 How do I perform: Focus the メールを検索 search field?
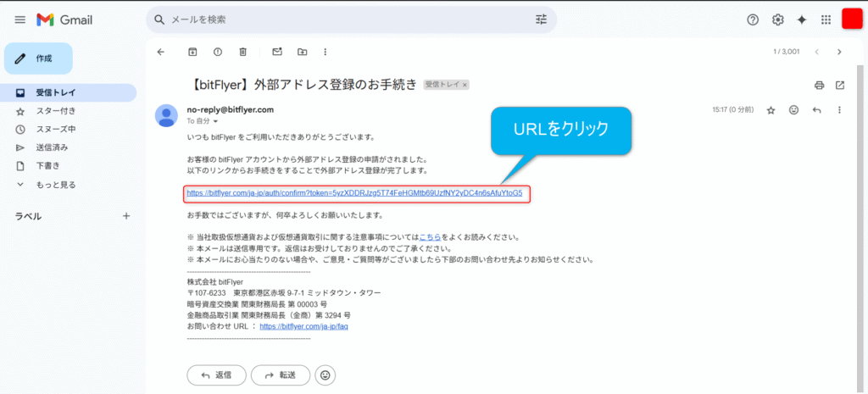(351, 20)
